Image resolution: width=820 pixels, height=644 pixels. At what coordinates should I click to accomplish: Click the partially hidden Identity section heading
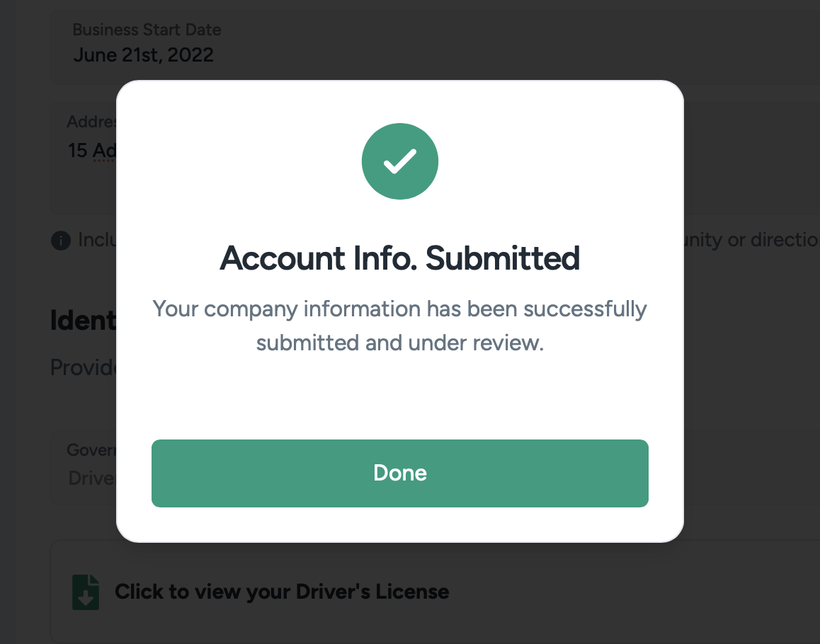coord(83,321)
